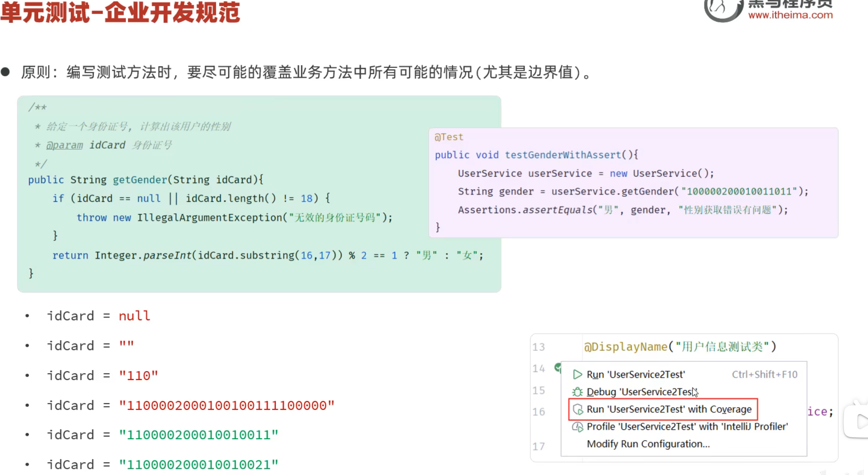Select Run 'UserService2Test' with Coverage
Image resolution: width=868 pixels, height=475 pixels.
669,409
